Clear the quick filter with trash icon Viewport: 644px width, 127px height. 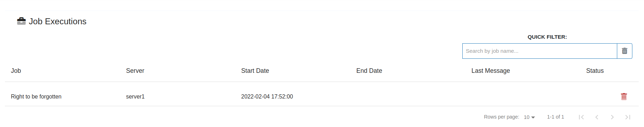pos(625,51)
